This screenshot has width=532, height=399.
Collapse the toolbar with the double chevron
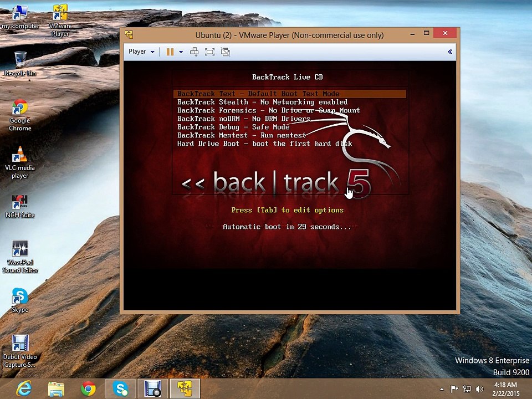450,52
